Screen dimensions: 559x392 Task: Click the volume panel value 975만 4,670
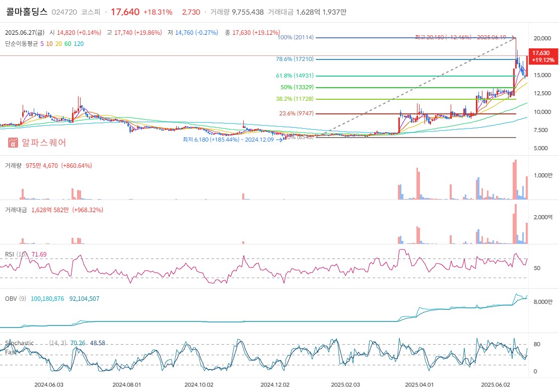click(x=42, y=165)
